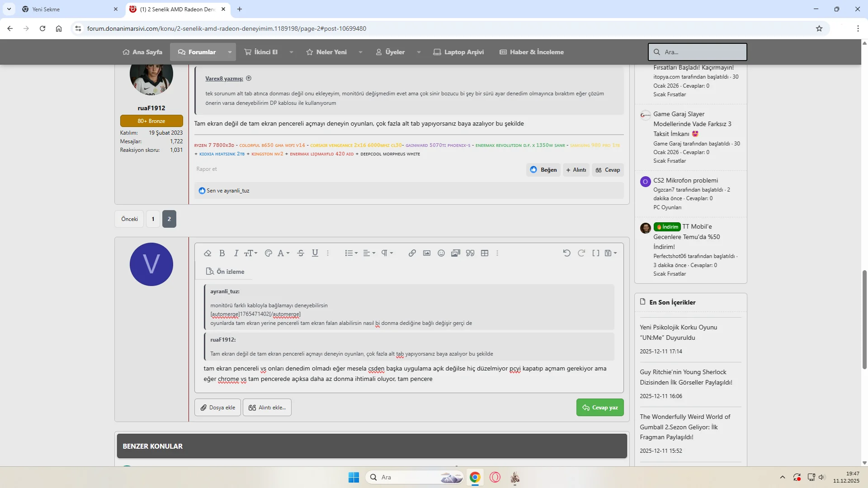The width and height of the screenshot is (868, 488).
Task: Open the Neler Yeni menu
Action: coord(331,52)
